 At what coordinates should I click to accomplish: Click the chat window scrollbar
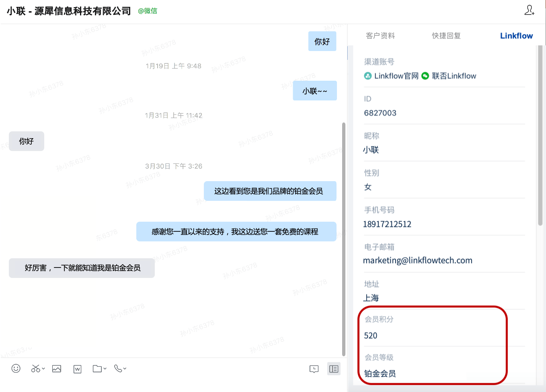pos(344,239)
